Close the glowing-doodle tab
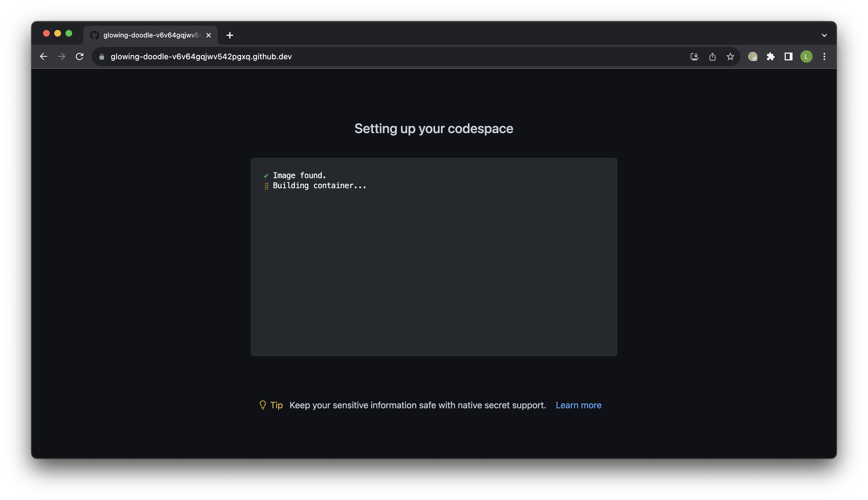The width and height of the screenshot is (868, 500). (208, 35)
